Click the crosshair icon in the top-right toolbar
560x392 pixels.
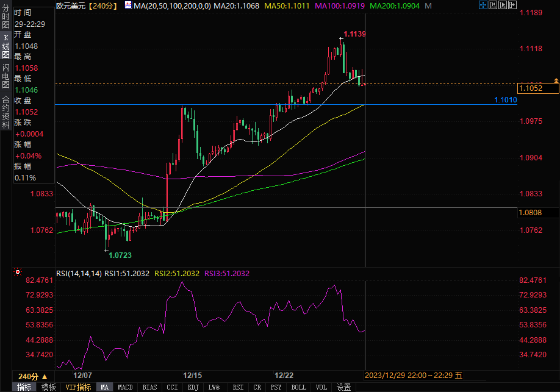pyautogui.click(x=483, y=5)
